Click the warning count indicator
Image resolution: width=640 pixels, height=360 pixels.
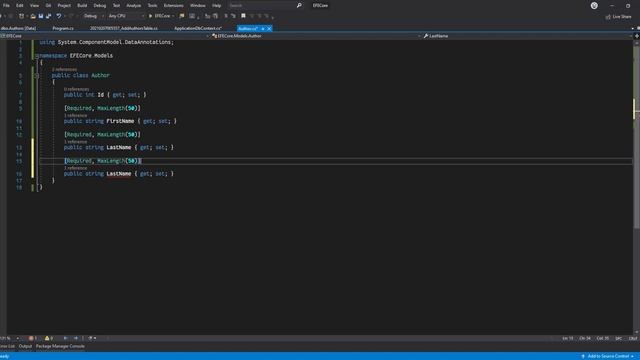click(x=49, y=338)
